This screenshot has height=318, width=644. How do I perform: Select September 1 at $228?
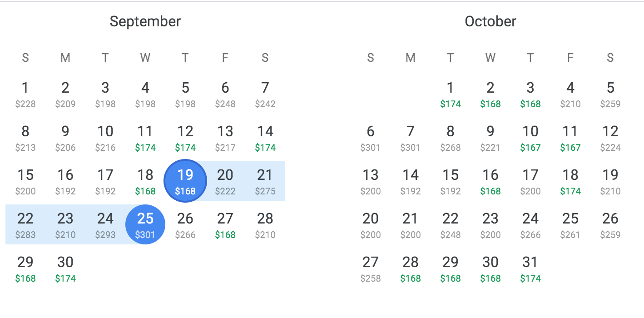(x=25, y=94)
